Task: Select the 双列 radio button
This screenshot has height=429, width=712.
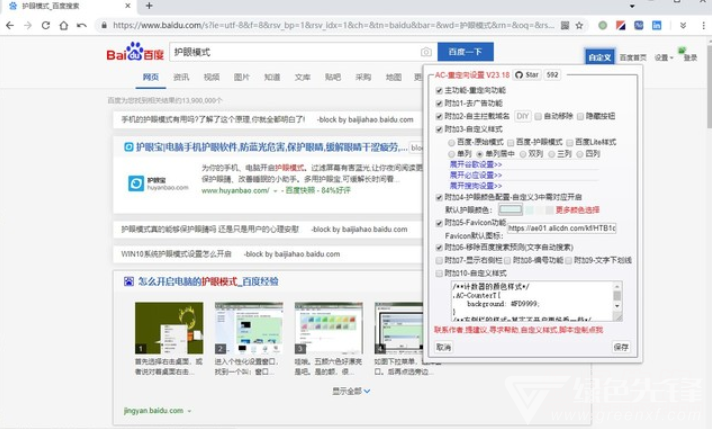Action: tap(523, 154)
